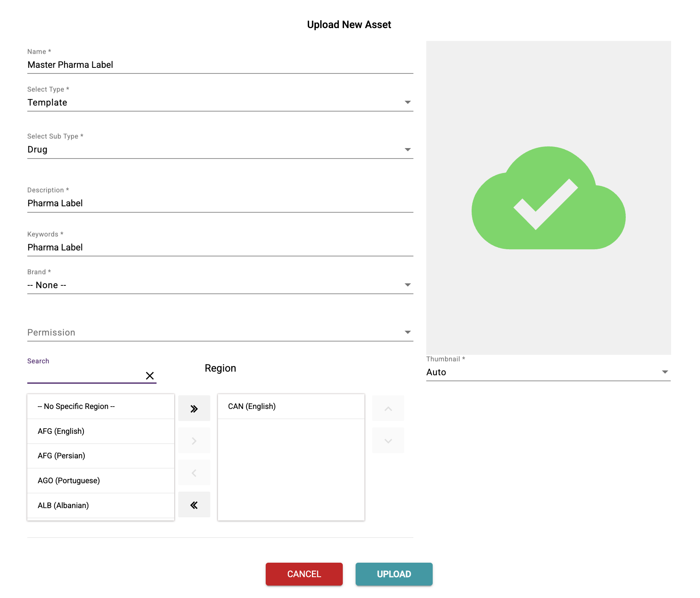Click the single right arrow transfer button
This screenshot has height=598, width=700.
click(194, 441)
